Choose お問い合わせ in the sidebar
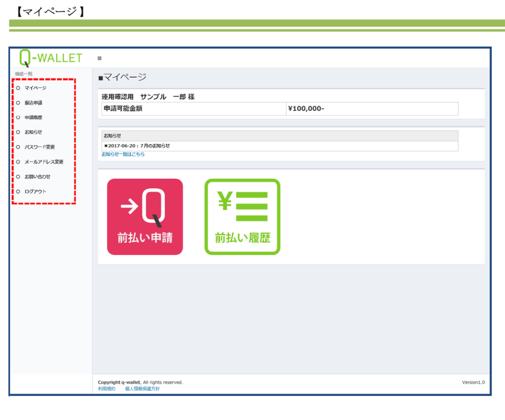This screenshot has height=420, width=505. 37,177
